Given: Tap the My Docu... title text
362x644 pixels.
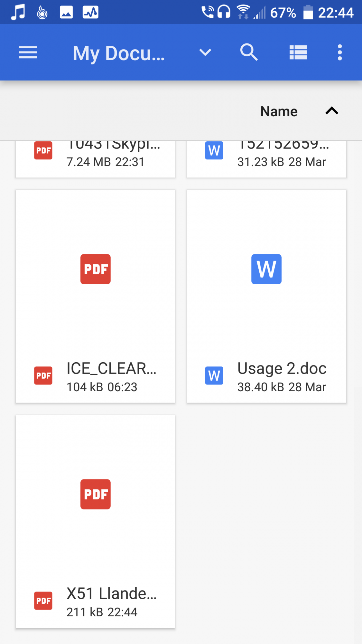Looking at the screenshot, I should click(119, 53).
